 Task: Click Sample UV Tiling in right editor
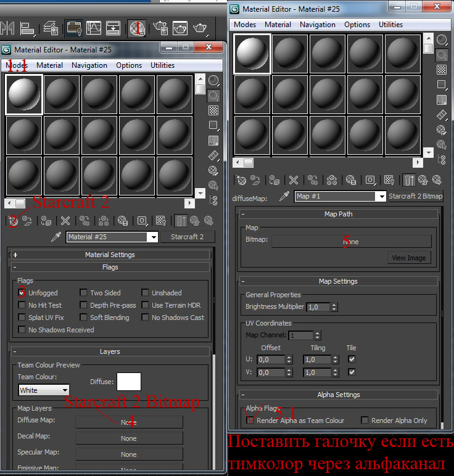pyautogui.click(x=442, y=84)
